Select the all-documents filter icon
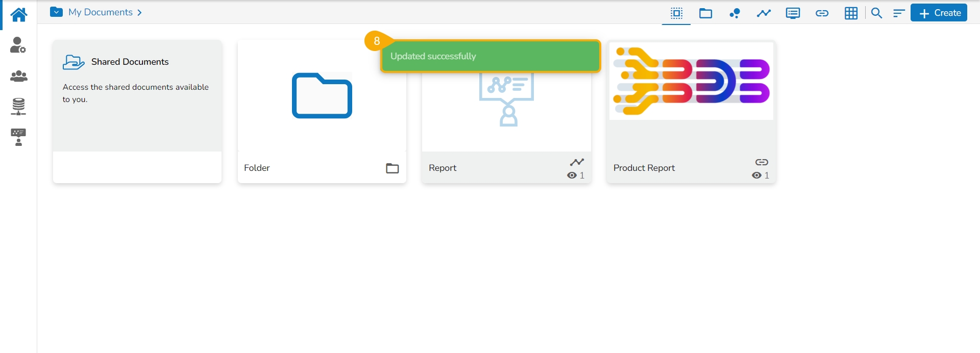Screen dimensions: 980x353 pos(677,13)
